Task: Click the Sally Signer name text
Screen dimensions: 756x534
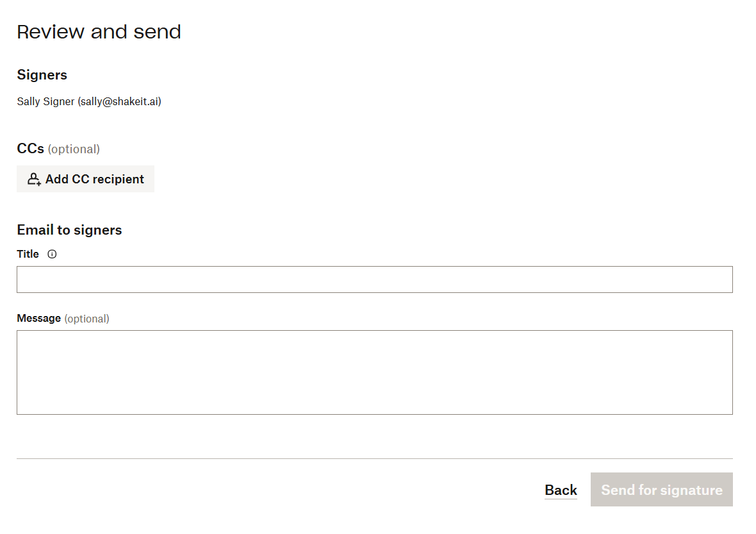Action: [45, 101]
